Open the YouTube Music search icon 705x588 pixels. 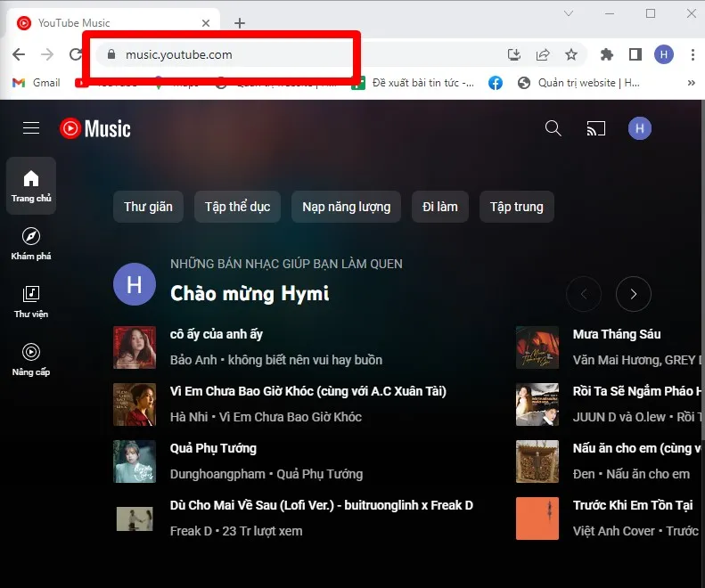(553, 128)
